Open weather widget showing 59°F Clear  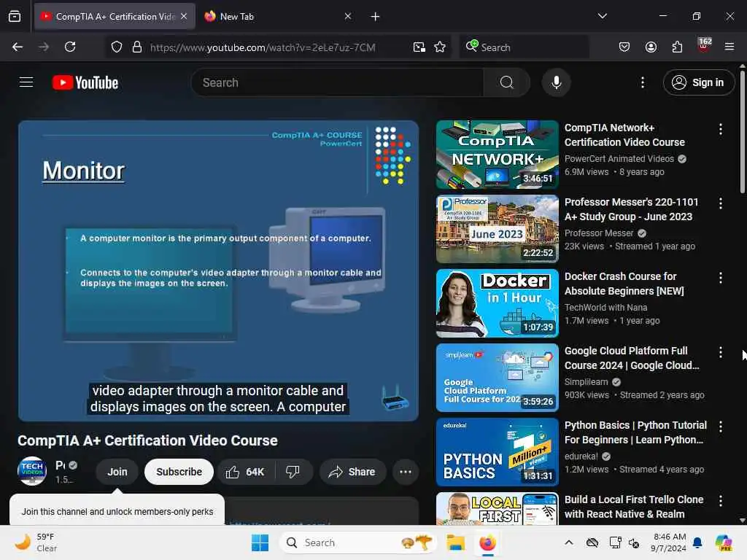pyautogui.click(x=36, y=542)
